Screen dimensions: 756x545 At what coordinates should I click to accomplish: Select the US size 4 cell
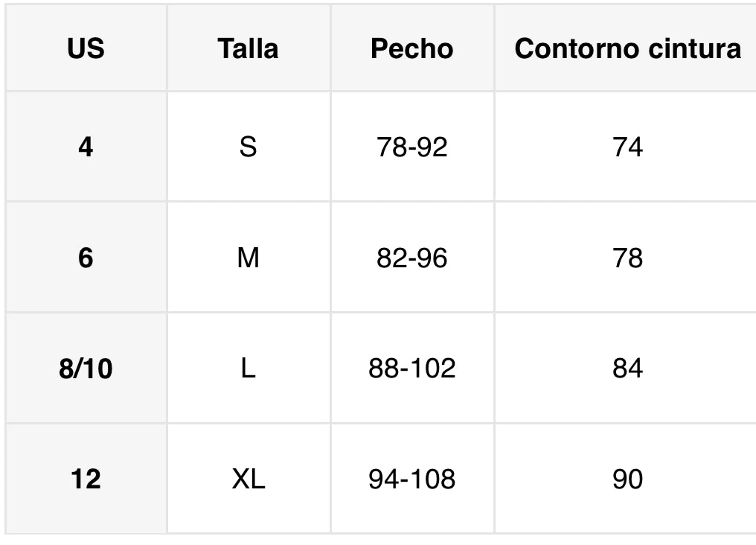click(x=86, y=147)
